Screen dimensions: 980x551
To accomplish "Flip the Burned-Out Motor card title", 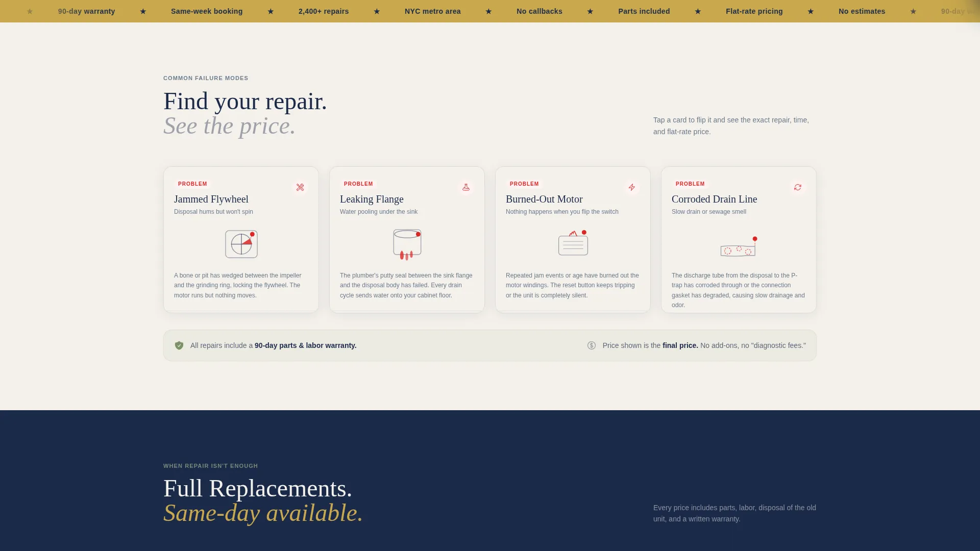I will (x=544, y=199).
